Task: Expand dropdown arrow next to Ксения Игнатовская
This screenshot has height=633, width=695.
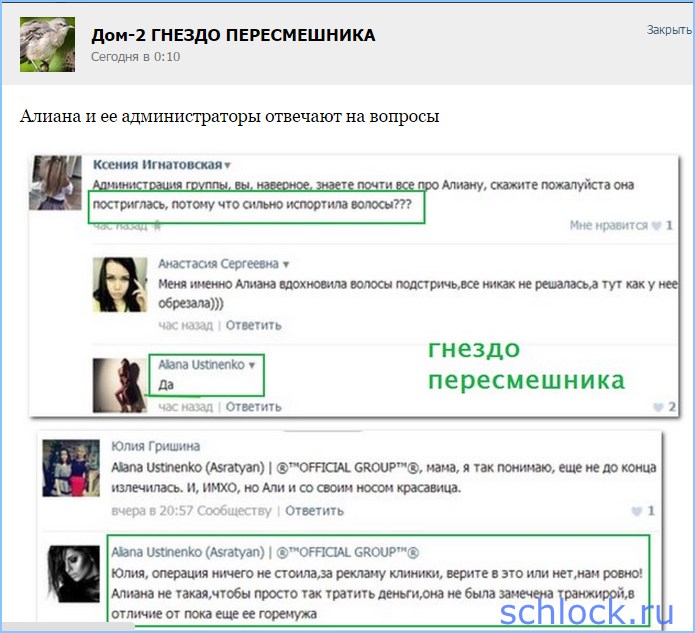Action: [x=227, y=165]
